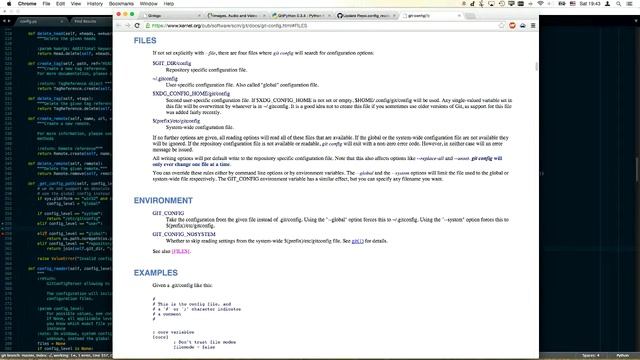
Task: Reload the git-config page
Action: 137,25
